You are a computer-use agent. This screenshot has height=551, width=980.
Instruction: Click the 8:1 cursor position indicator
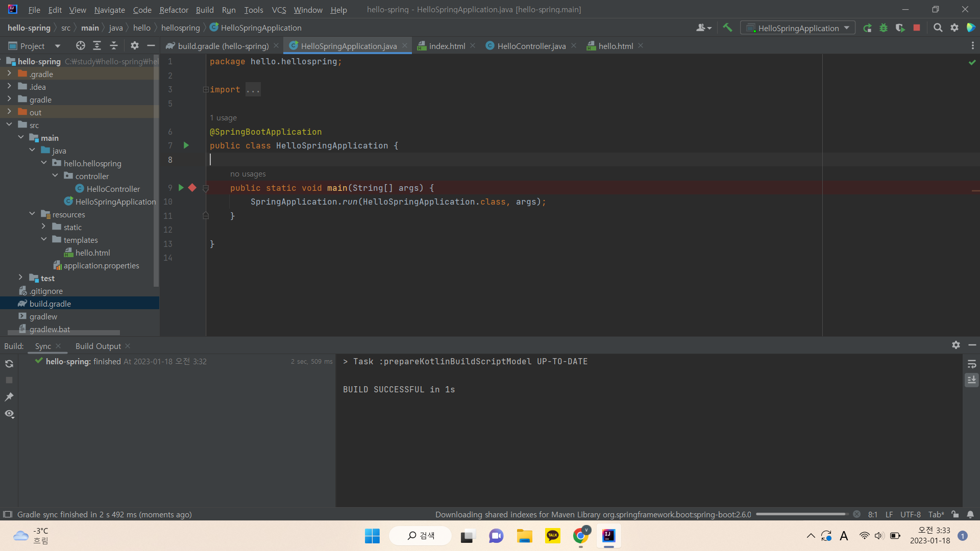click(872, 514)
